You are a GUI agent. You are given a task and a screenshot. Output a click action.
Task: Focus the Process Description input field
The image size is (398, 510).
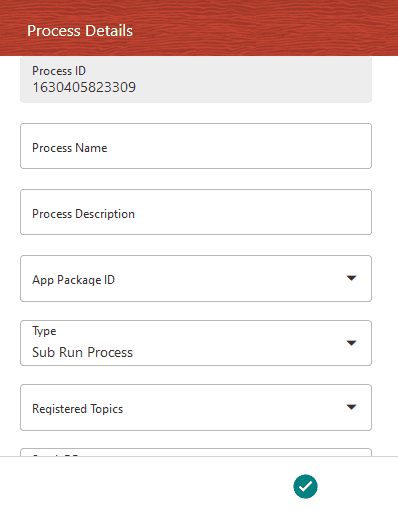coord(196,212)
